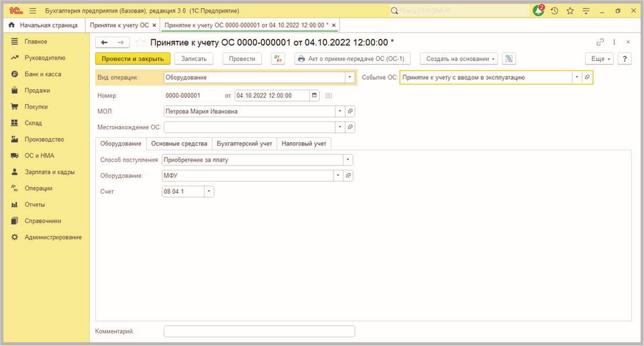644x346 pixels.
Task: Copy link to document icon
Action: (600, 42)
